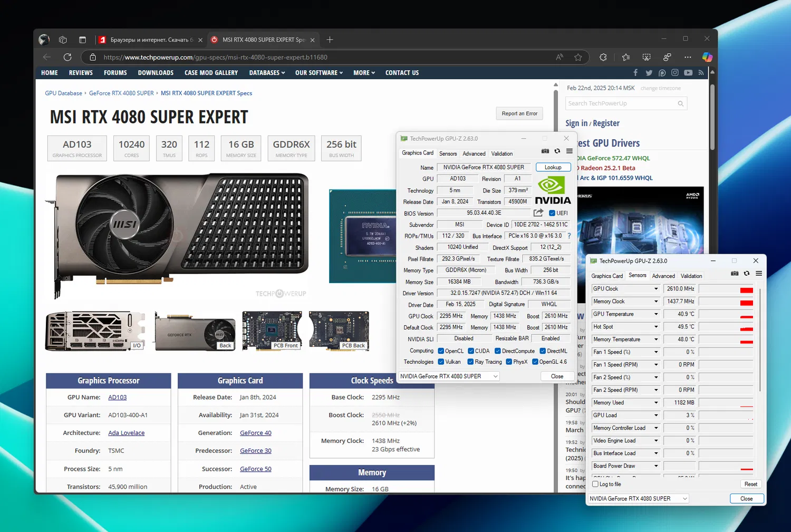Toggle the Vulkan checkbox

coord(441,362)
